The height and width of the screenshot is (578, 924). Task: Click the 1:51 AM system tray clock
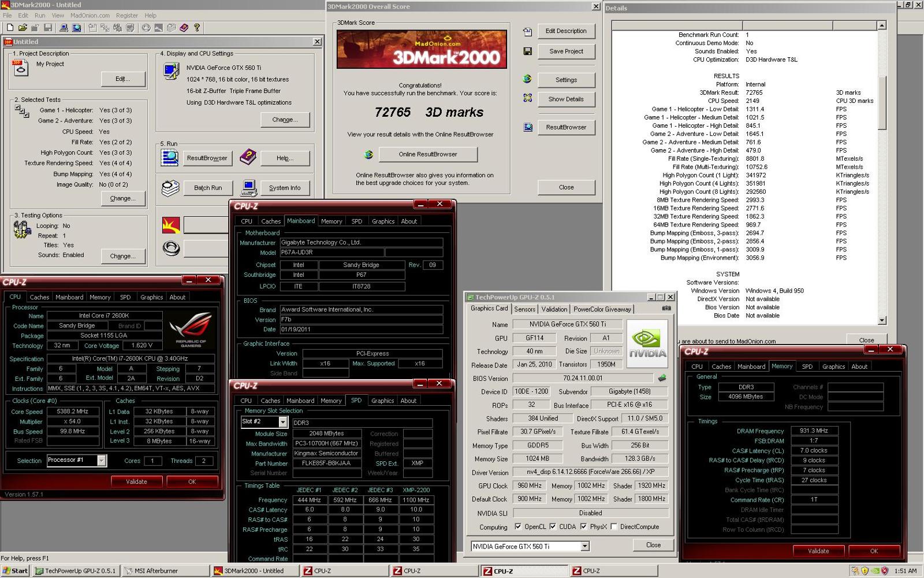pyautogui.click(x=905, y=570)
